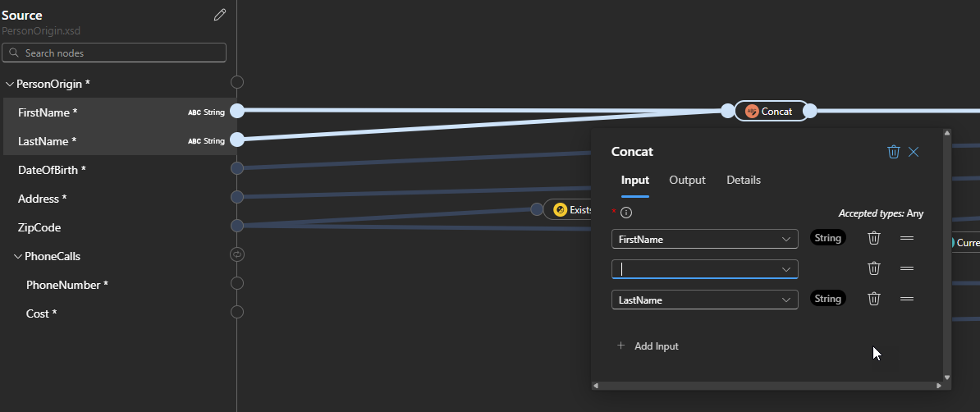Click the pencil edit icon beside Source
The width and height of the screenshot is (980, 412).
coord(219,15)
